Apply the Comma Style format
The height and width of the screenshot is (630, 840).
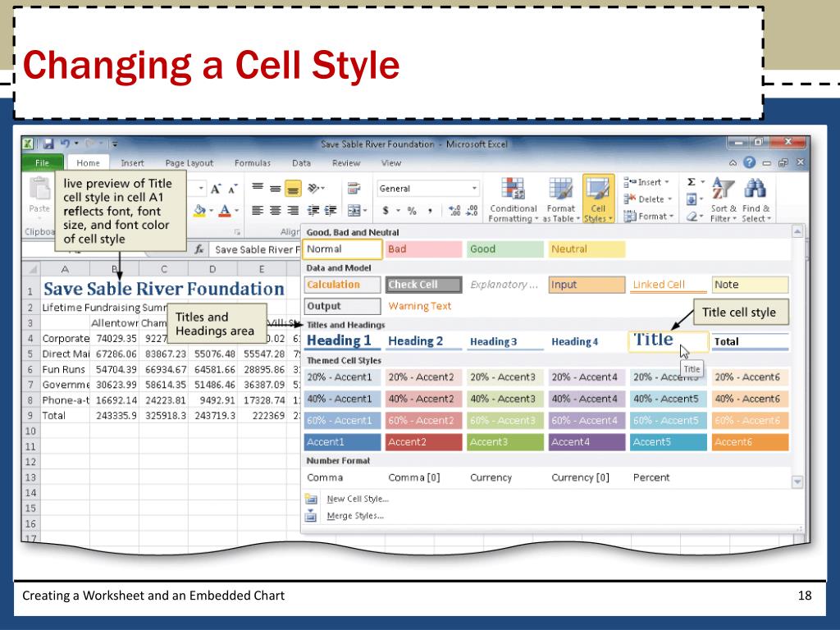(430, 211)
